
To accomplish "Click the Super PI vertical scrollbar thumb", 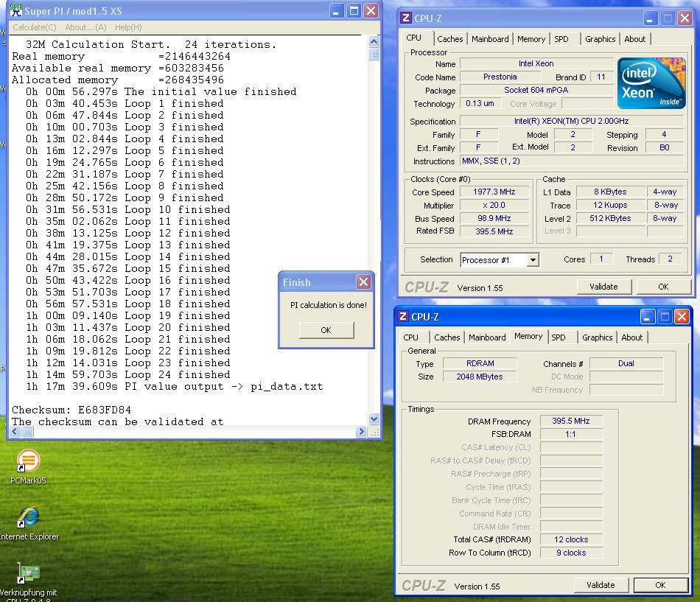I will [374, 54].
